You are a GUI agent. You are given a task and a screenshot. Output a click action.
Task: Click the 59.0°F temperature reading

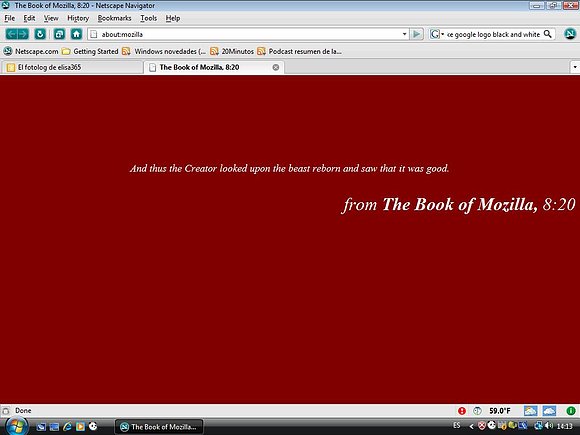coord(500,411)
